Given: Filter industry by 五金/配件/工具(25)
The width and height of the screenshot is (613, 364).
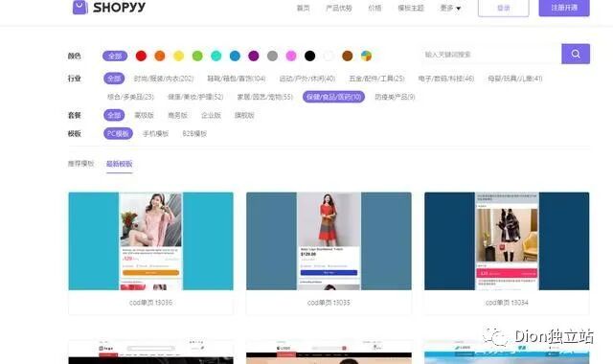Looking at the screenshot, I should 376,79.
